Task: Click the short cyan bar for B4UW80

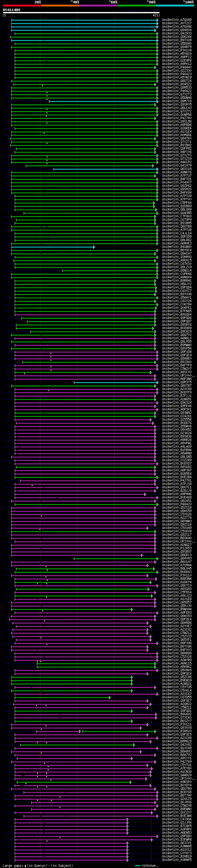Action: tap(53, 247)
